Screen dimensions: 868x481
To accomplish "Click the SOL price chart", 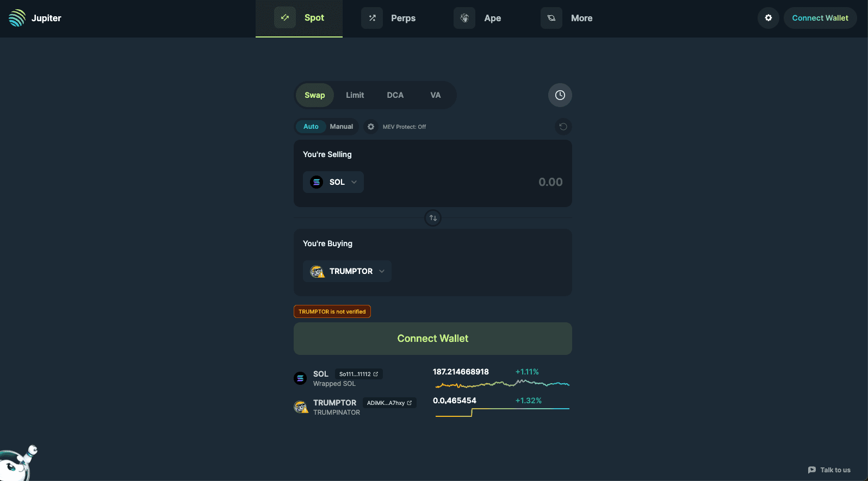I will 503,384.
